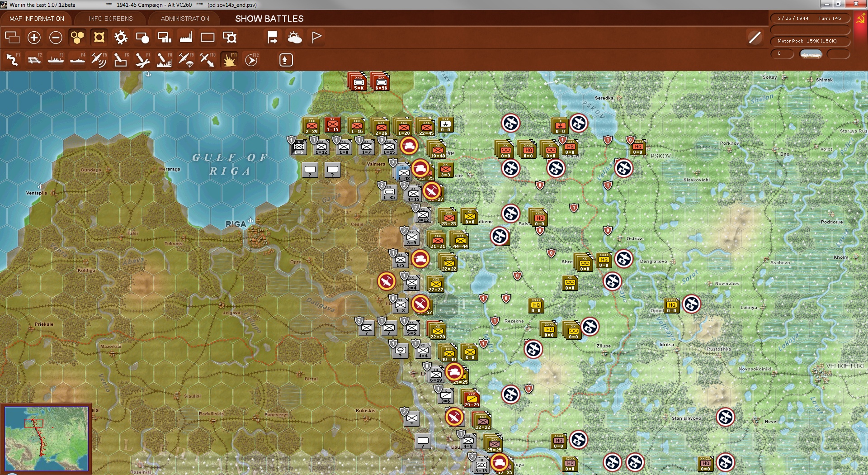
Task: Select the Soviet unit labeled 2=39
Action: click(x=311, y=126)
